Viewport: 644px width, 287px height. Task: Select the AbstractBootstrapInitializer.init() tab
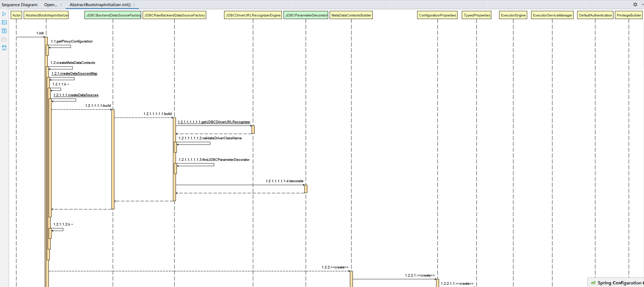click(100, 5)
